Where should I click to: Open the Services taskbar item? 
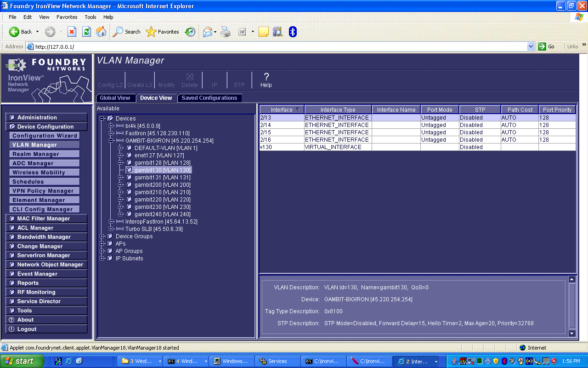click(277, 361)
